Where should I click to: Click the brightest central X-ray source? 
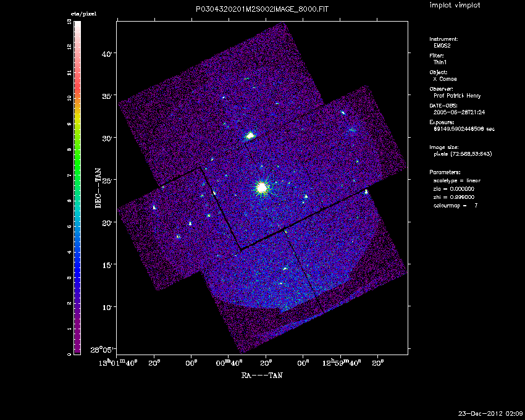262,188
